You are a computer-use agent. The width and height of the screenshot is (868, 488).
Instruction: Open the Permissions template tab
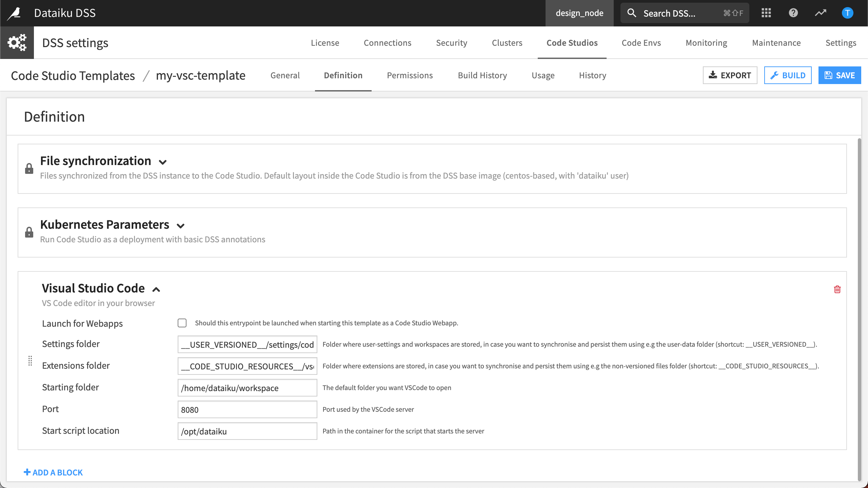[410, 75]
